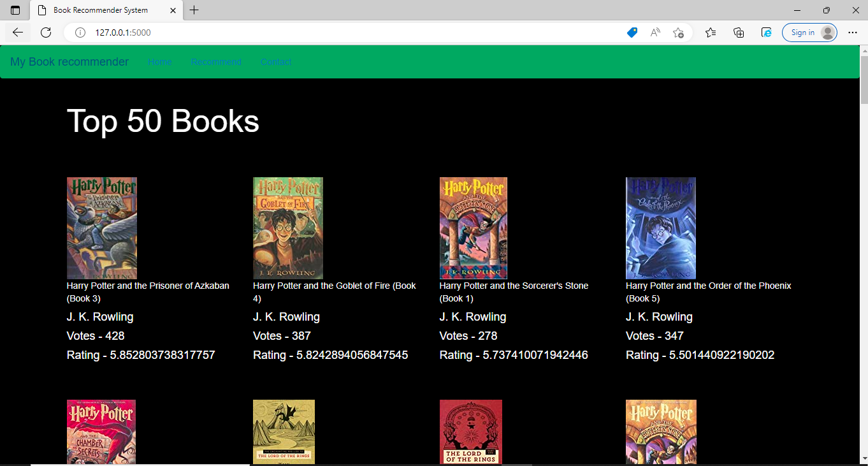This screenshot has width=868, height=466.
Task: Click the Home navigation button
Action: click(x=160, y=61)
